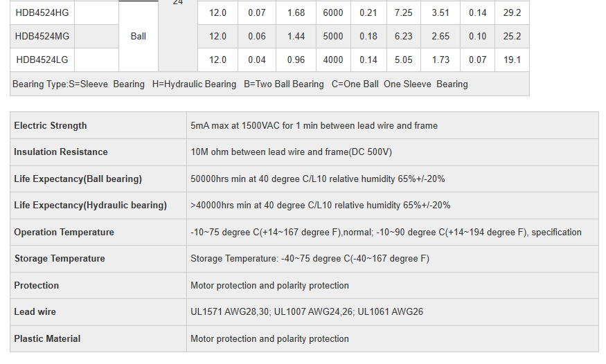The height and width of the screenshot is (364, 606).
Task: Click the HDB4524HG model cell
Action: 42,12
